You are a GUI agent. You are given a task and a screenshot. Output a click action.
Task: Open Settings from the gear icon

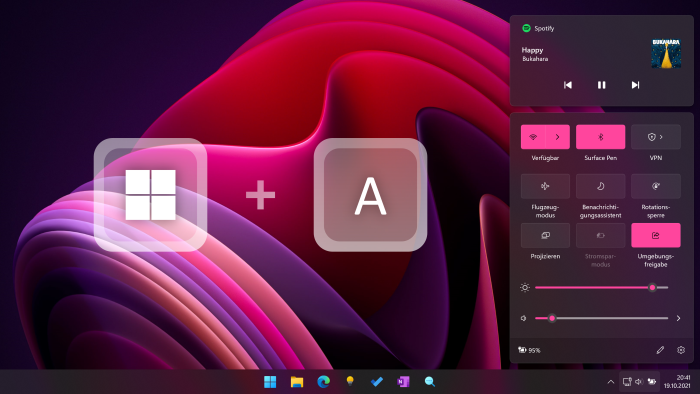point(681,350)
